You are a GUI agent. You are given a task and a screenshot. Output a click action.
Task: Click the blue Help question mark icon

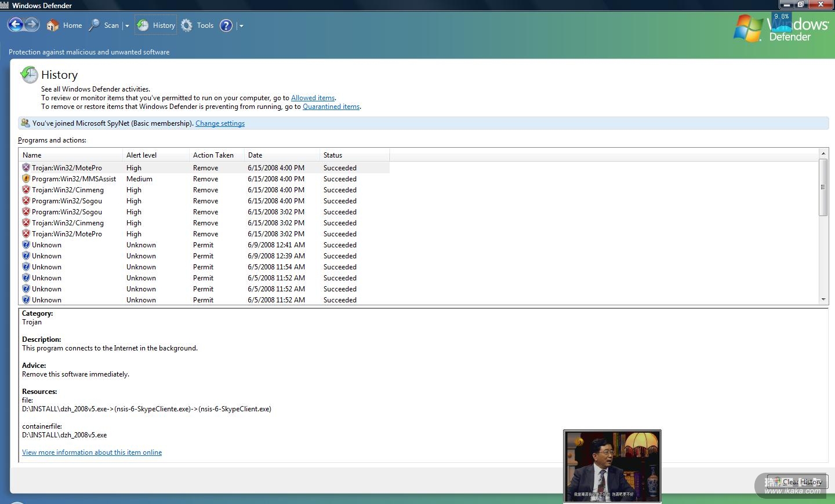(x=226, y=25)
